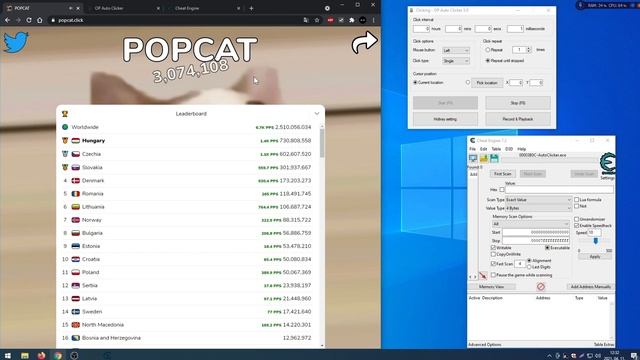
Task: Open the Twitter bird icon on Popcat
Action: tap(16, 42)
